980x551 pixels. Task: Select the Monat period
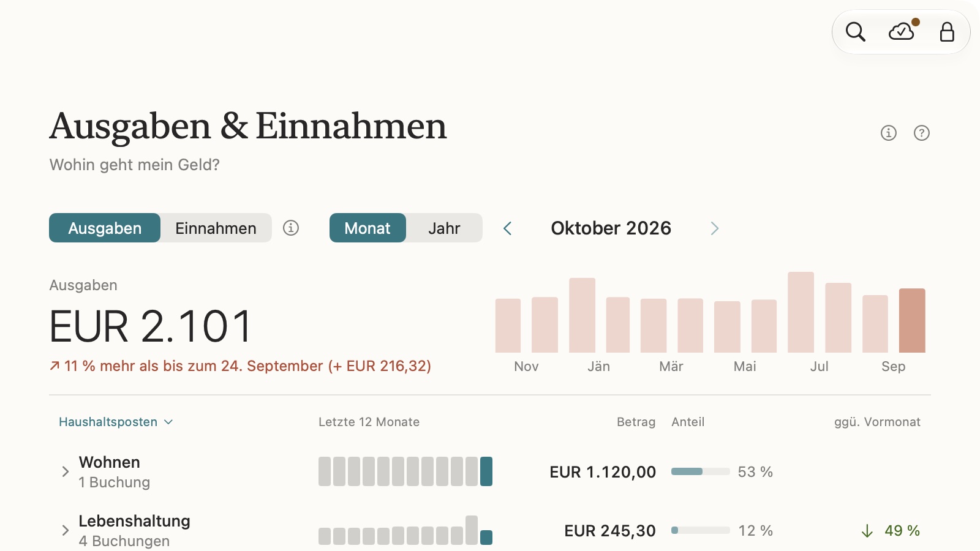point(367,228)
